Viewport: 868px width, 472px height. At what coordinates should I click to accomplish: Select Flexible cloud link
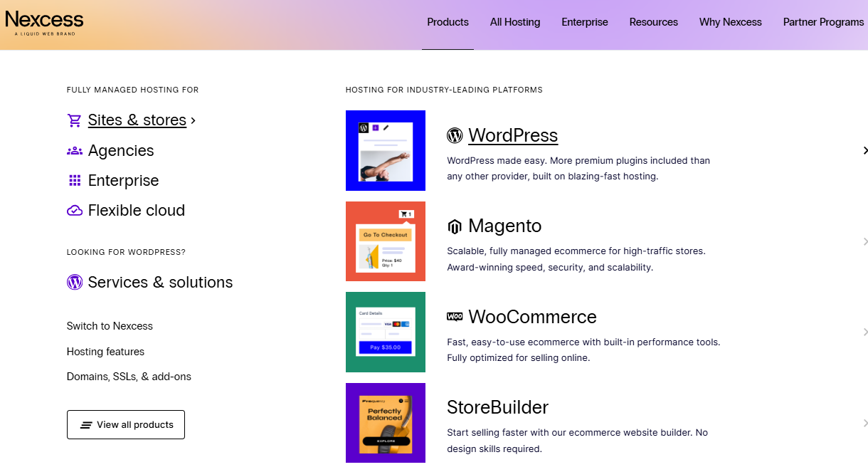[x=137, y=211]
